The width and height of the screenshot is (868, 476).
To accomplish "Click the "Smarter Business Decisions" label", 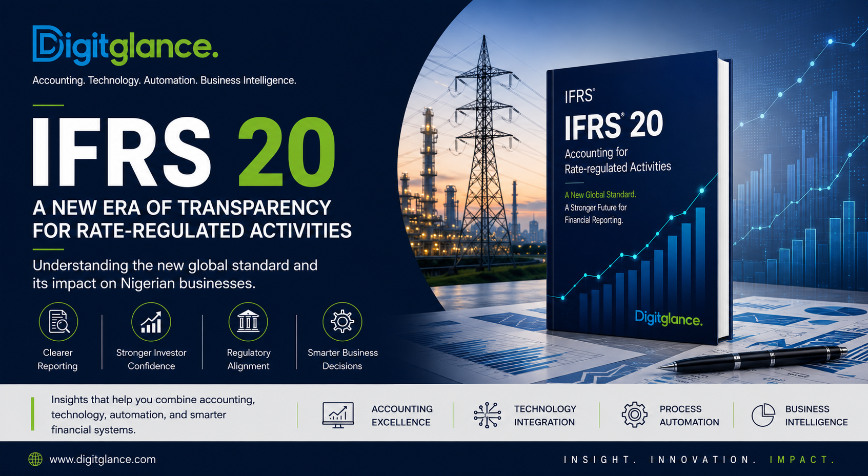I will click(x=342, y=359).
